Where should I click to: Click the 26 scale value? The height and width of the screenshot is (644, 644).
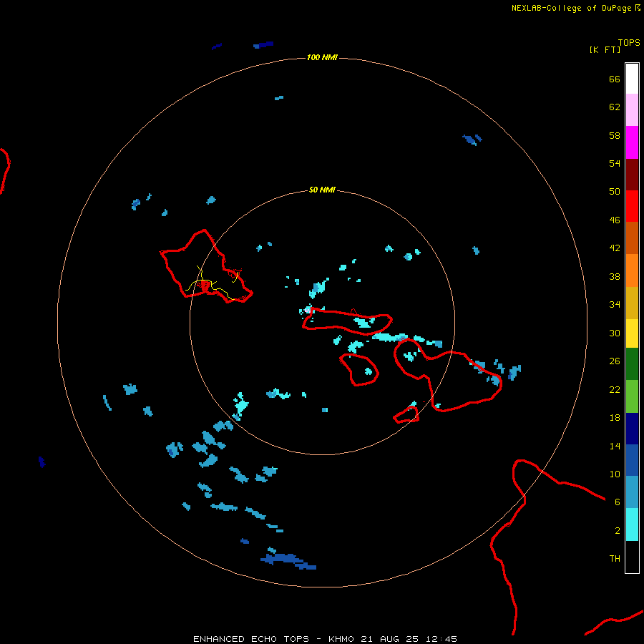615,361
